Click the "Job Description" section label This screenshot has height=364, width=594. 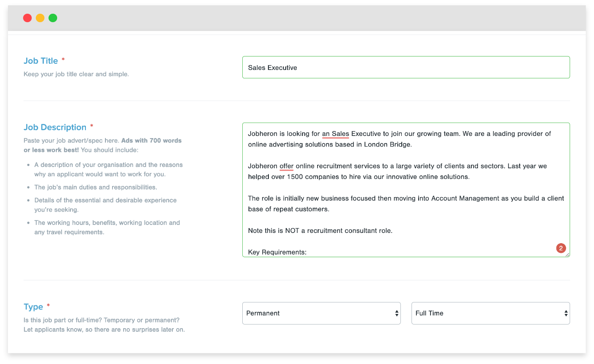pos(55,127)
